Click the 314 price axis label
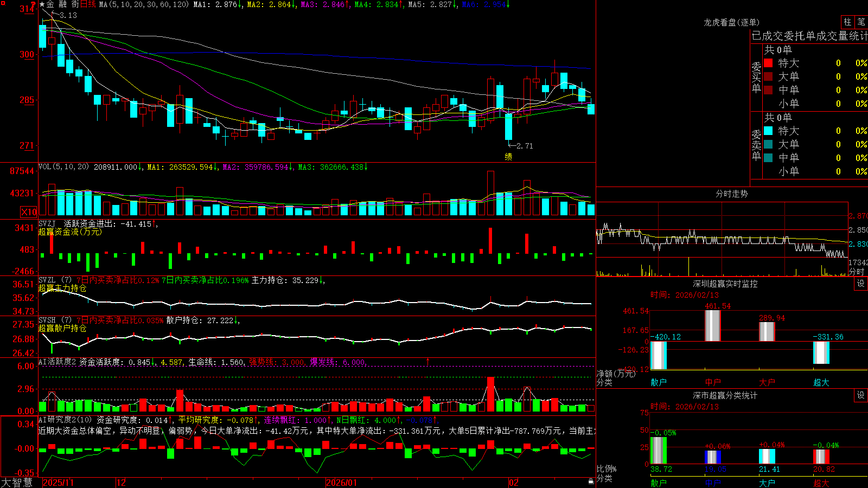This screenshot has width=868, height=488. click(27, 9)
